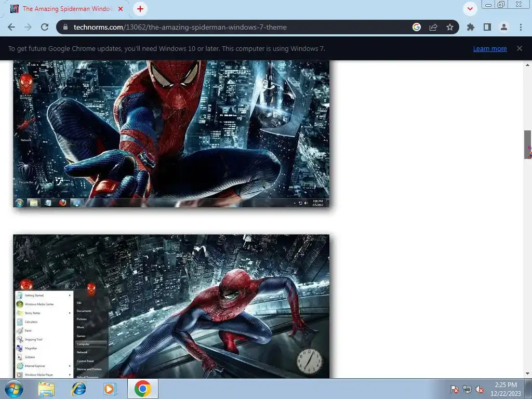Bookmark this page with the star
This screenshot has width=532, height=399.
[x=450, y=27]
